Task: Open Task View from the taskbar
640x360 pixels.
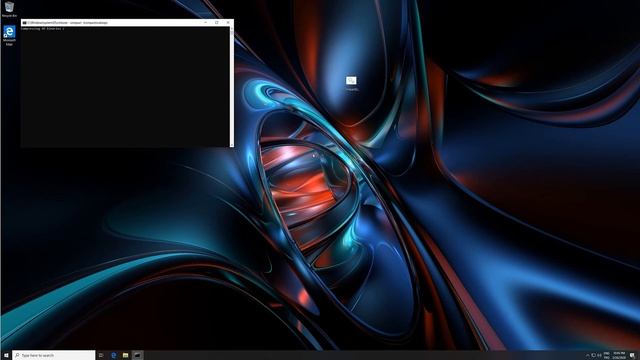Action: point(101,355)
